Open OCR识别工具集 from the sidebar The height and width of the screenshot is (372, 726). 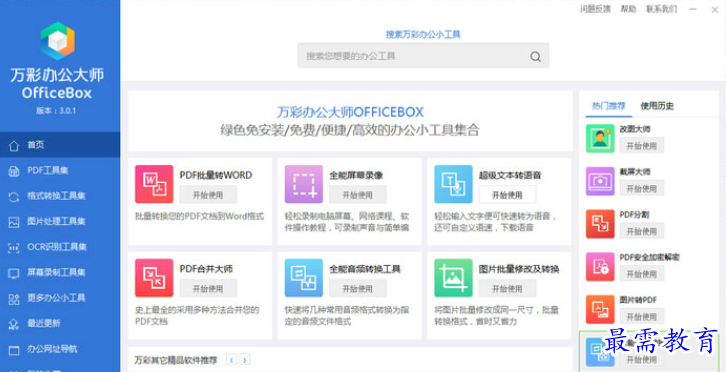[60, 247]
